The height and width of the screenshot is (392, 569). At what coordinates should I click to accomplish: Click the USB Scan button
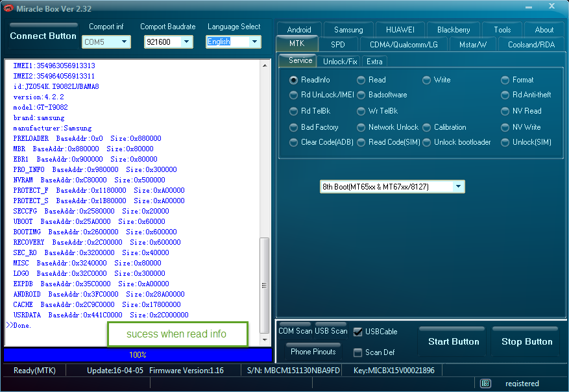click(x=331, y=330)
